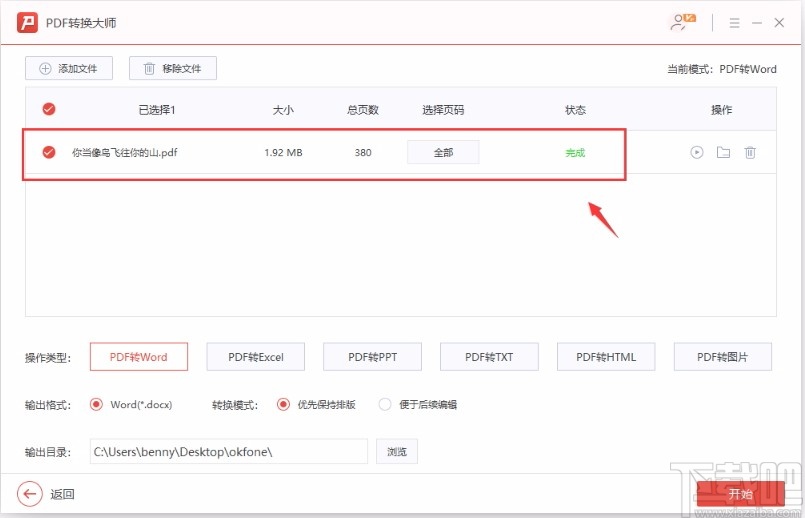Image resolution: width=805 pixels, height=518 pixels.
Task: Click the 380 total pages cell
Action: 363,152
